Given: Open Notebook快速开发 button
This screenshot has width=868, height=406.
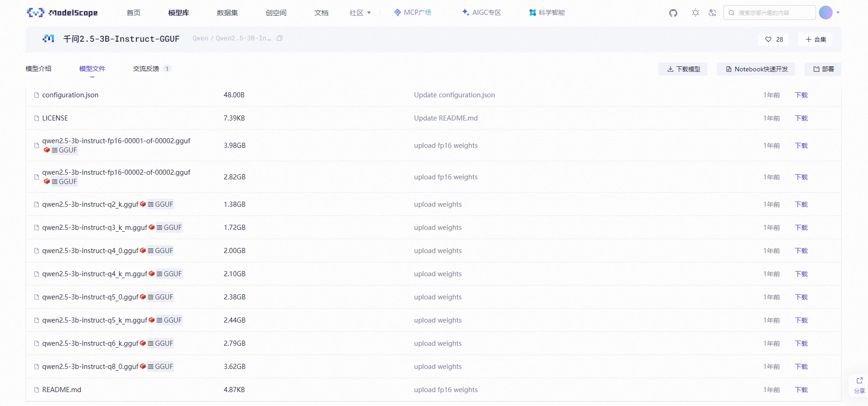Looking at the screenshot, I should (x=756, y=69).
